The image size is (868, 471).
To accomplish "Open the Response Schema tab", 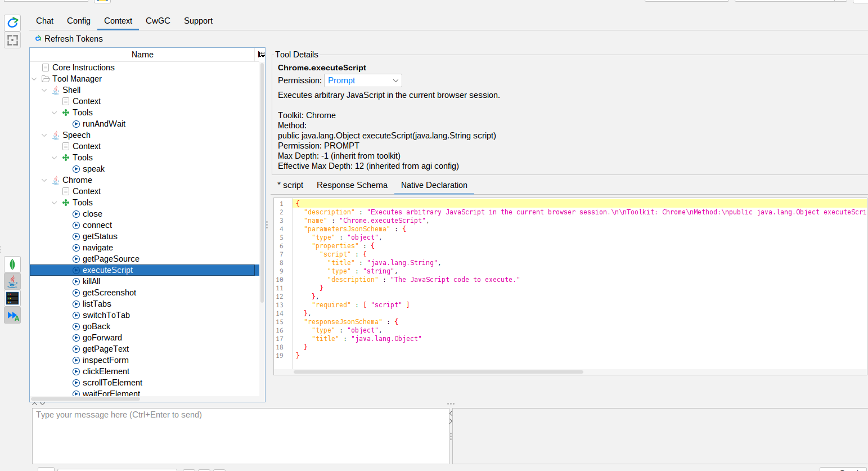I will click(352, 185).
